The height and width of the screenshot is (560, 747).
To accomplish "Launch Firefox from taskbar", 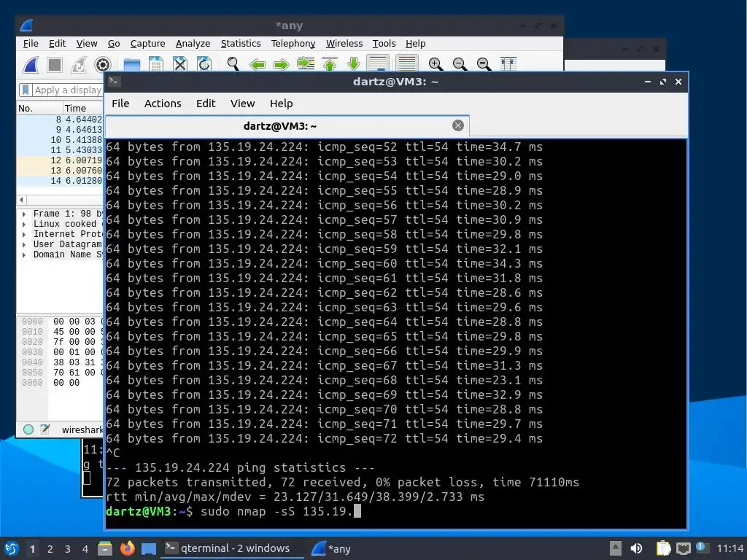I will click(x=127, y=548).
